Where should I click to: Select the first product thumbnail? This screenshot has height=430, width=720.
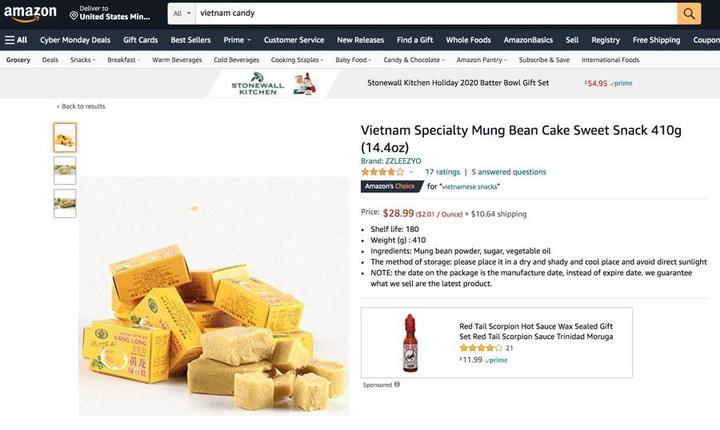65,137
